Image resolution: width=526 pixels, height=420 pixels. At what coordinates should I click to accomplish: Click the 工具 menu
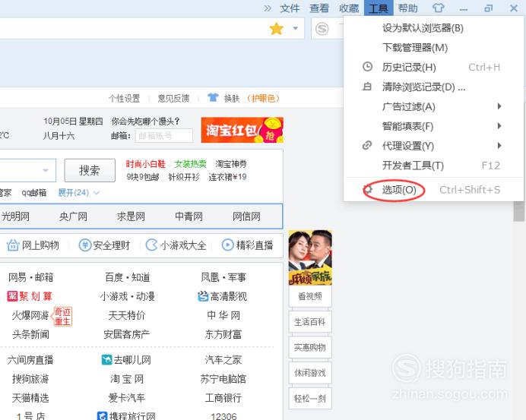pos(379,8)
